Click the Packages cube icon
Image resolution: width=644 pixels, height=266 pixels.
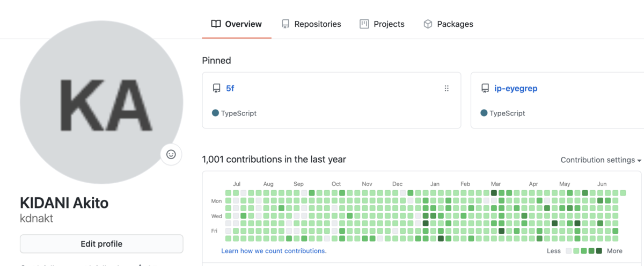[428, 24]
